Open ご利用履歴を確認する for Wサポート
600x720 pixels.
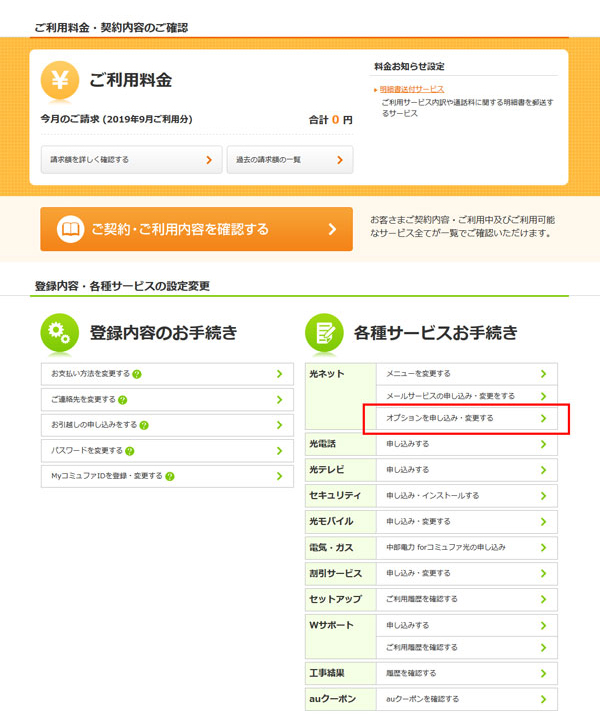click(467, 647)
